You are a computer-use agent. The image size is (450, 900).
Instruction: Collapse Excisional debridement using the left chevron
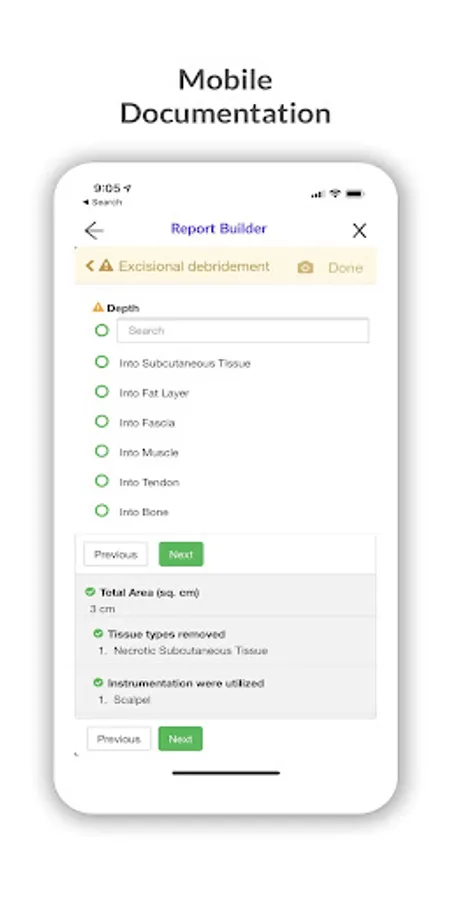click(x=90, y=266)
